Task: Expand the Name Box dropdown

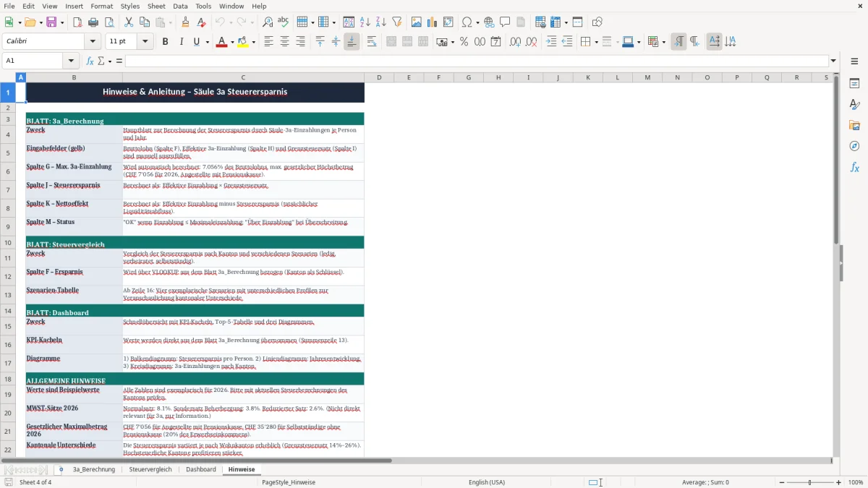Action: tap(71, 61)
